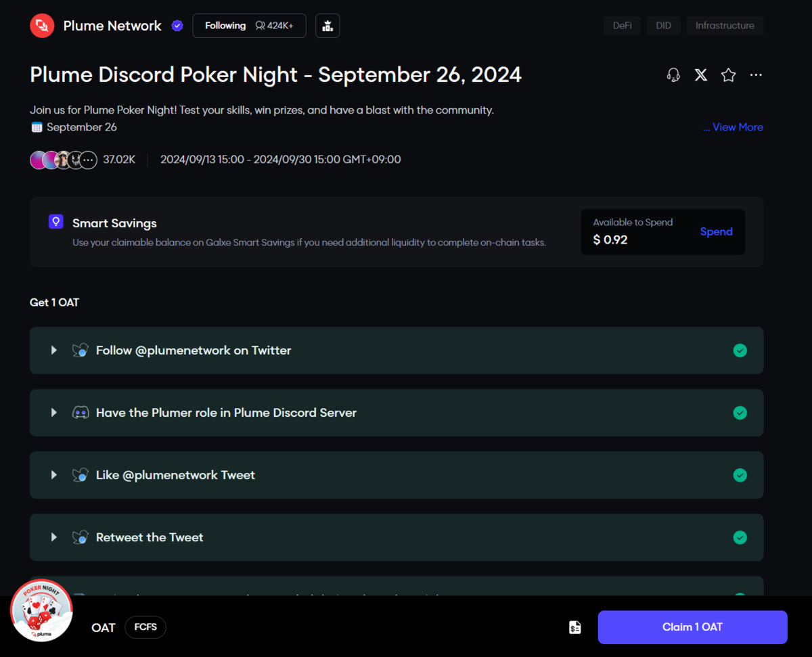Click the verified badge beside Plume Network

coord(177,26)
